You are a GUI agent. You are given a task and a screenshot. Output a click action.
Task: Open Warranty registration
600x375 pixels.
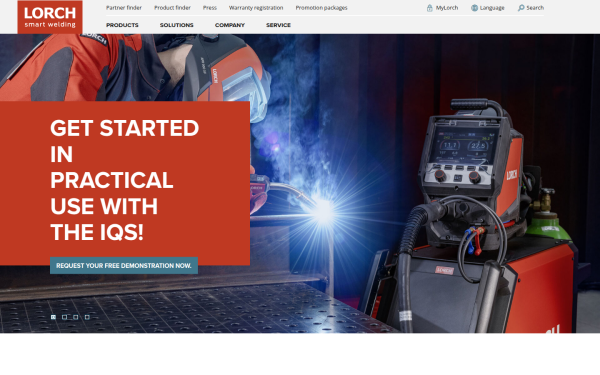point(256,8)
